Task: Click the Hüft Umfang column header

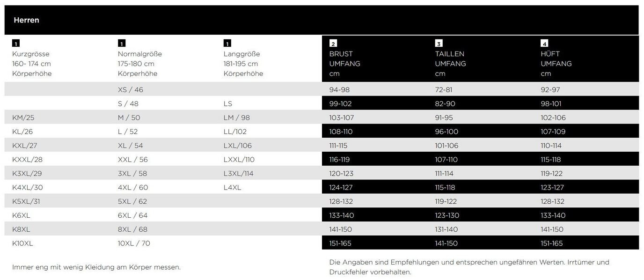Action: (556, 59)
